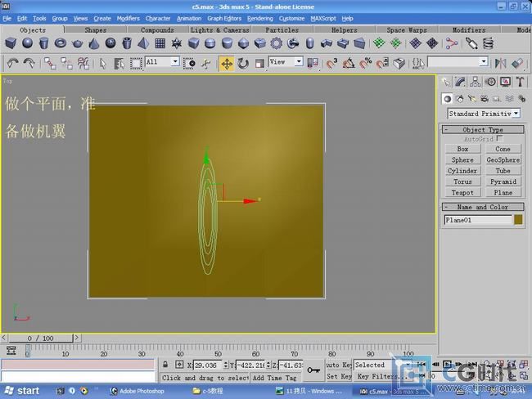The height and width of the screenshot is (399, 532).
Task: Toggle the Absolute/Offset transform type-in mode
Action: coord(179,365)
